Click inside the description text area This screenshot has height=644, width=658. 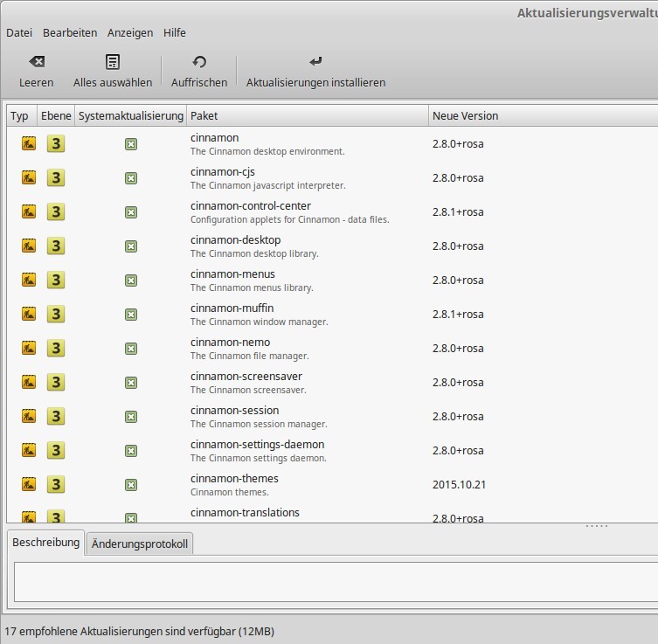tap(336, 582)
